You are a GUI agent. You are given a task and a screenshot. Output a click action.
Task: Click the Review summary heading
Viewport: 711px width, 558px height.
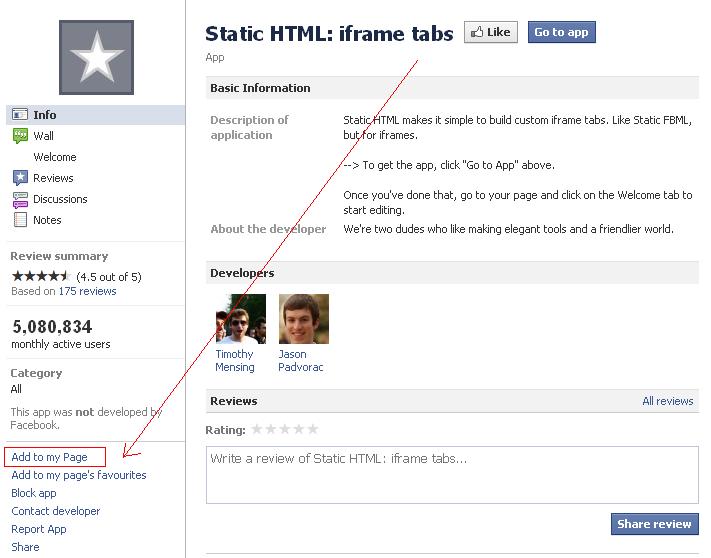point(59,256)
